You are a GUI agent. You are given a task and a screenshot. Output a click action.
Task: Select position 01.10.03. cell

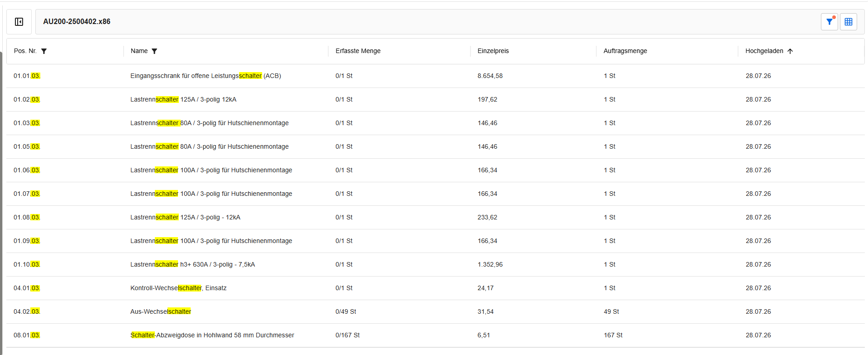[x=27, y=264]
